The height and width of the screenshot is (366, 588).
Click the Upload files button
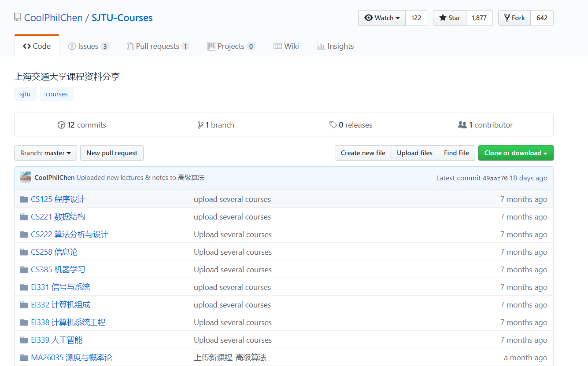pos(414,153)
